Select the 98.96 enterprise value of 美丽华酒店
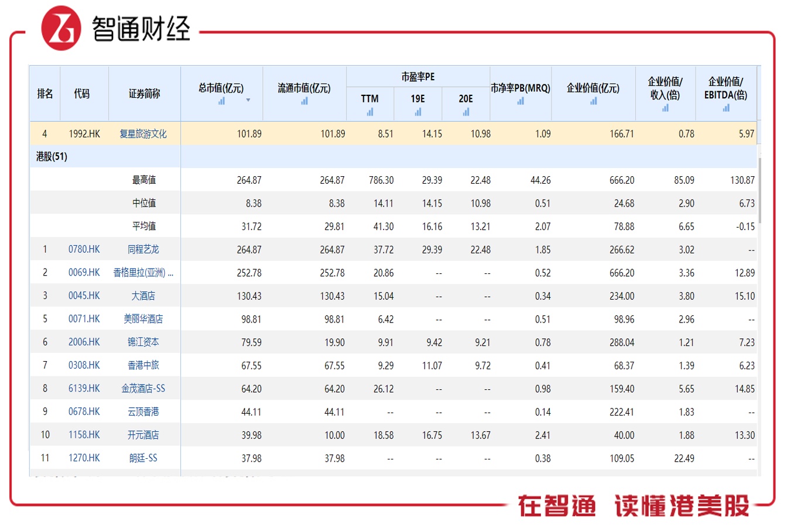This screenshot has height=532, width=794. [x=624, y=319]
